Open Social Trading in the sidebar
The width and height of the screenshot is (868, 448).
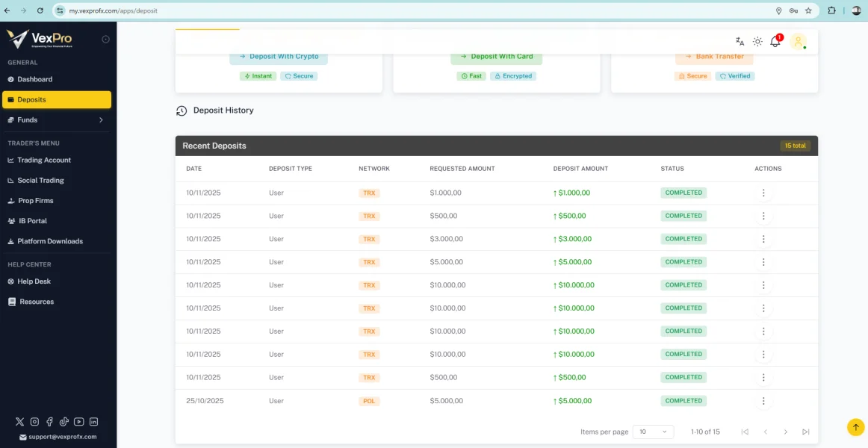pyautogui.click(x=40, y=181)
